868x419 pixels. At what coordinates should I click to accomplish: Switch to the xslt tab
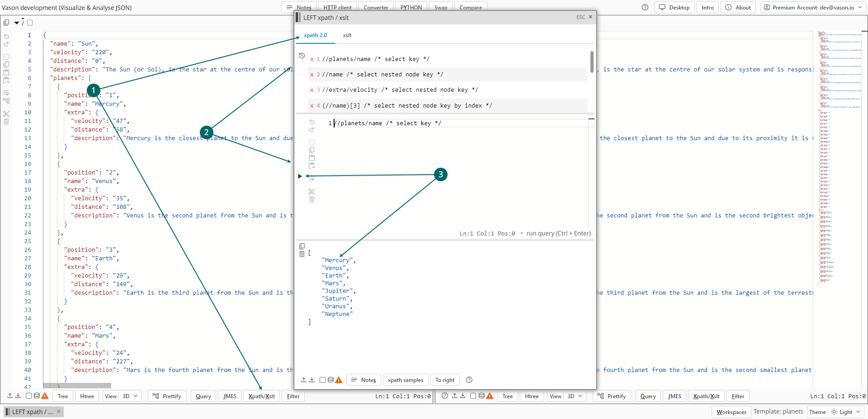pos(347,35)
